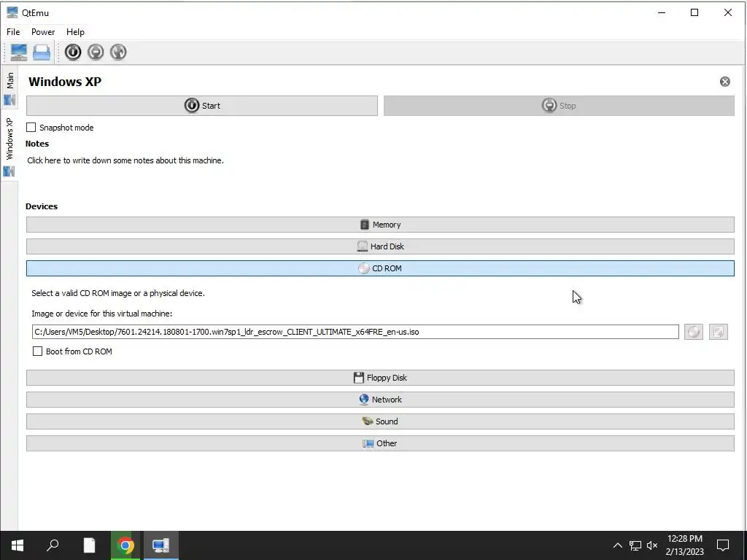Screen dimensions: 747x560
Task: Click the restart machine toolbar icon
Action: pos(118,52)
